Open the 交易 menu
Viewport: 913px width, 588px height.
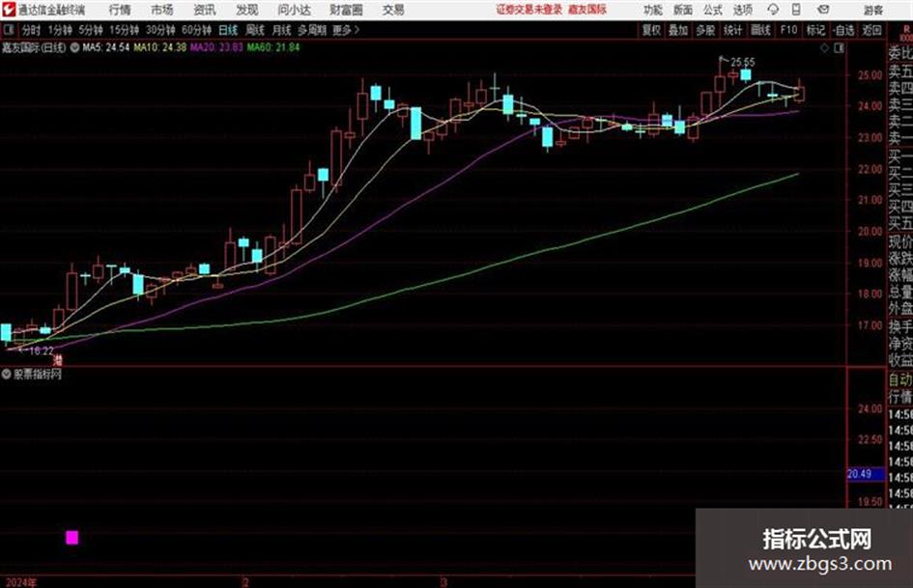click(x=393, y=10)
